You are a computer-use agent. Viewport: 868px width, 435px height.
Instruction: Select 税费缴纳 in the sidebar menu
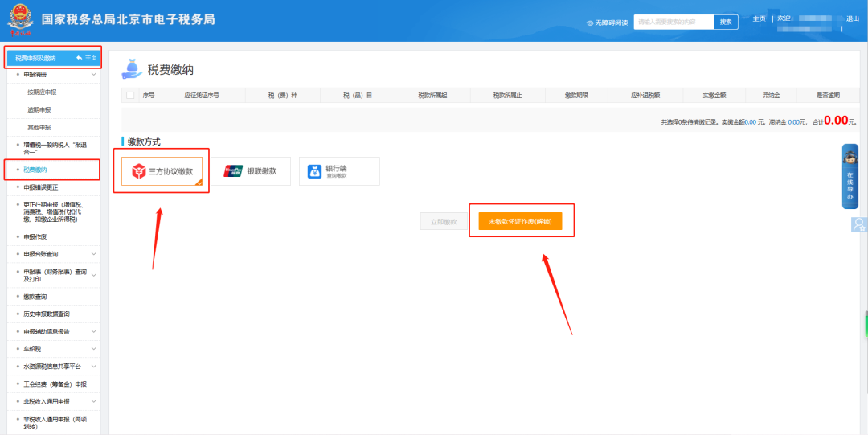pos(35,170)
